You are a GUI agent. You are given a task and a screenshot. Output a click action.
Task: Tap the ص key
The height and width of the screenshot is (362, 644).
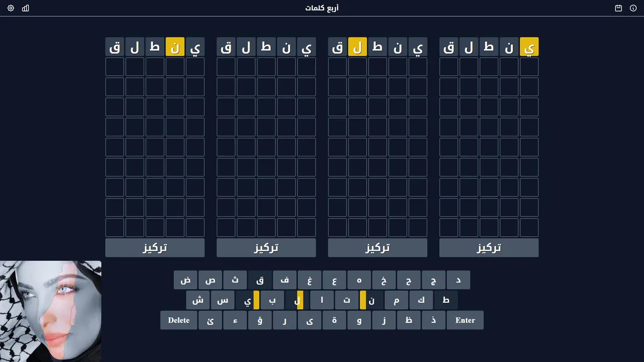(210, 280)
